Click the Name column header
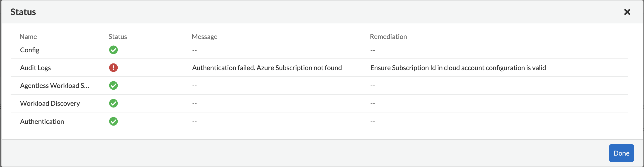 (x=28, y=36)
